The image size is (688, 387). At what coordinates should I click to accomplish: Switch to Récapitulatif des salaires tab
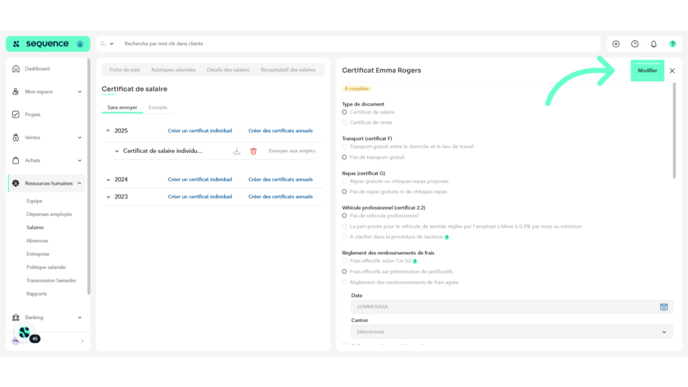pos(288,70)
